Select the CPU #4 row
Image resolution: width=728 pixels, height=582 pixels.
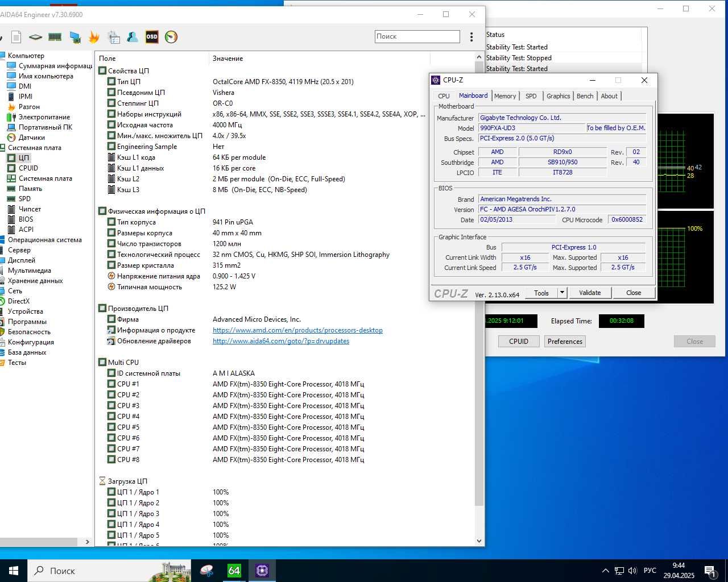tap(284, 417)
